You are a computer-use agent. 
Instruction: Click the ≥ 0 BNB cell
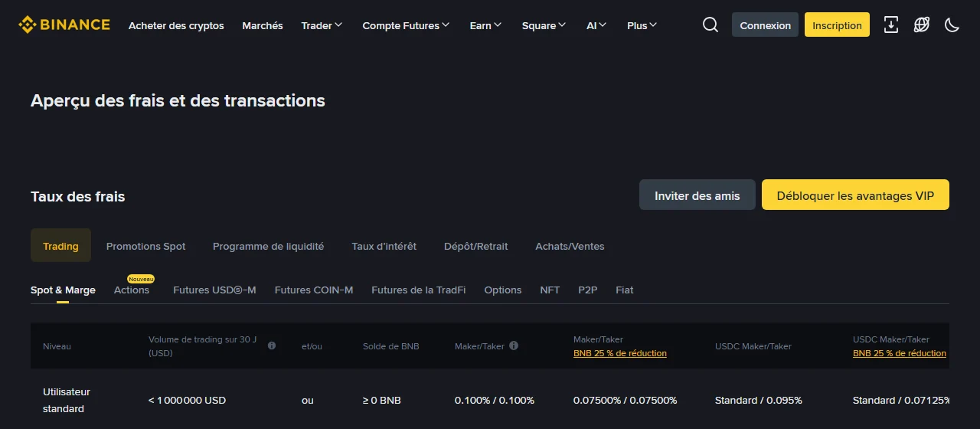[x=381, y=400]
